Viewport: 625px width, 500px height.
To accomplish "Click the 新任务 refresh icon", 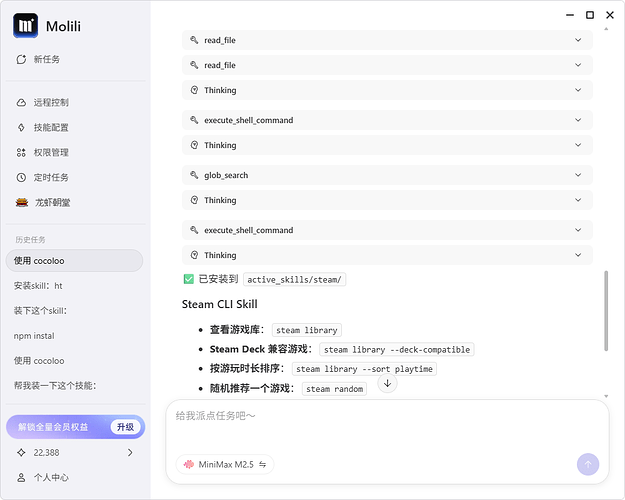I will pyautogui.click(x=21, y=59).
